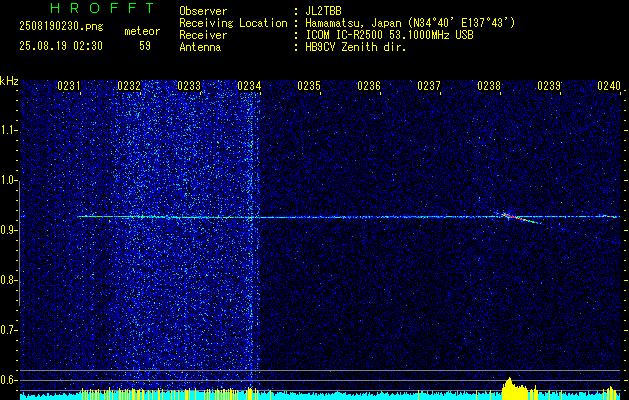The image size is (629, 400).
Task: Click the 1.0 kHz axis label
Action: click(x=8, y=180)
